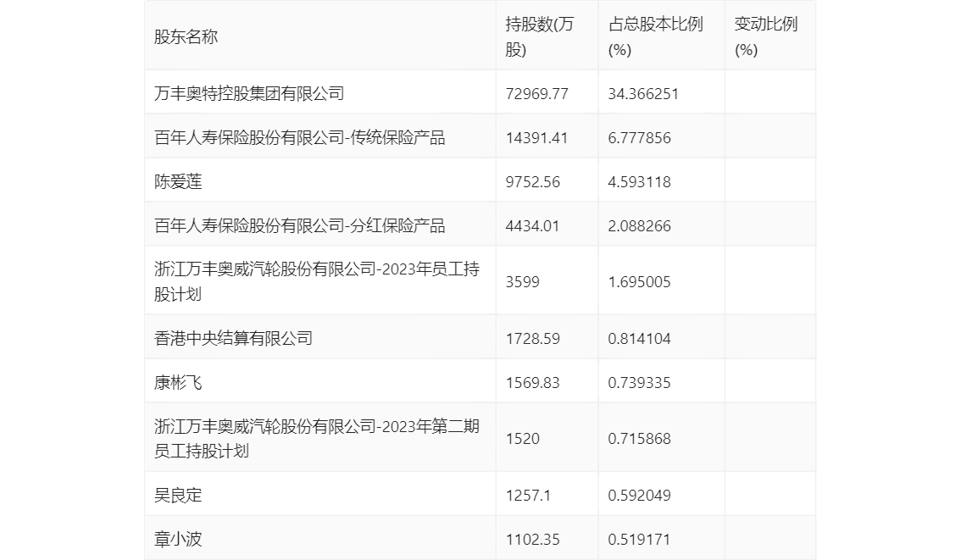Click the 股东名称 column header
Viewport: 961px width, 560px height.
tap(186, 36)
